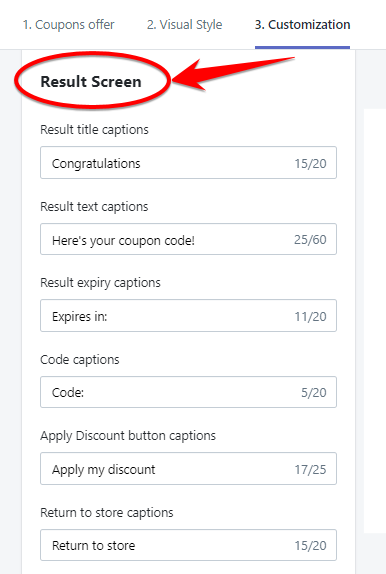Click the Result Screen section heading
386x574 pixels.
coord(91,82)
